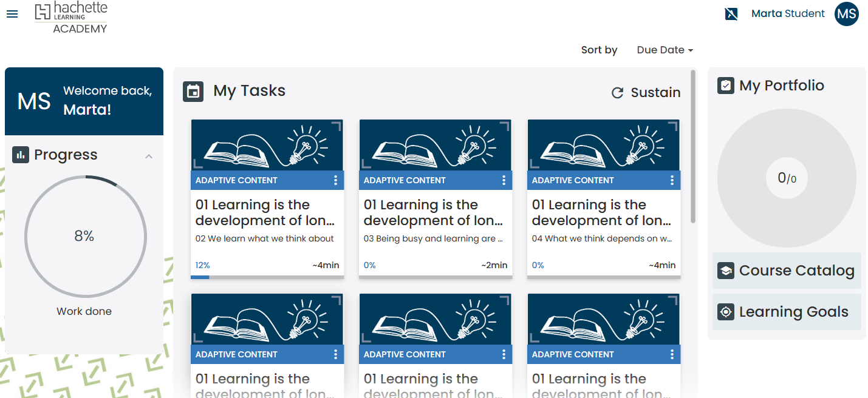Click the 8% work done progress circle

[85, 237]
